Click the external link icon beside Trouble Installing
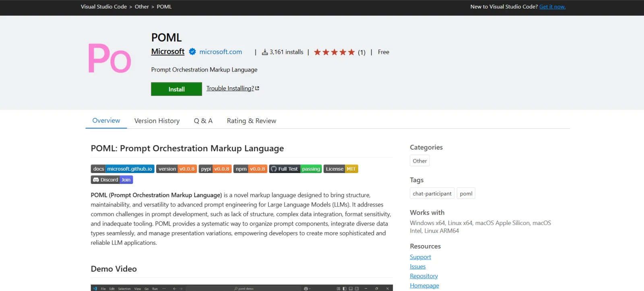This screenshot has height=291, width=644. pos(257,88)
